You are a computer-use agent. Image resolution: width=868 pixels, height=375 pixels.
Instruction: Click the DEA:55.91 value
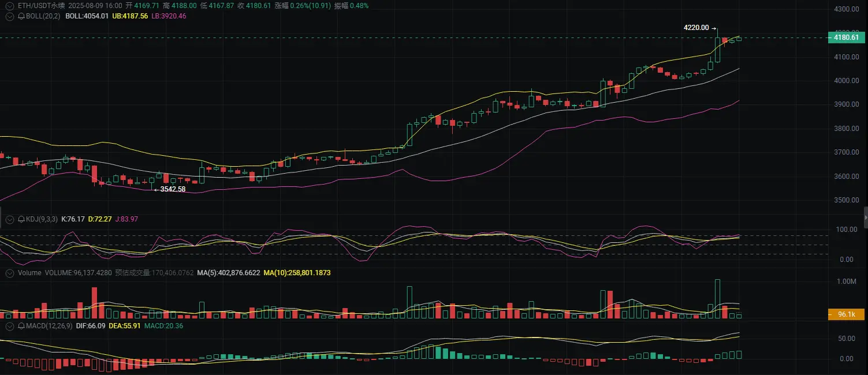[x=125, y=326]
